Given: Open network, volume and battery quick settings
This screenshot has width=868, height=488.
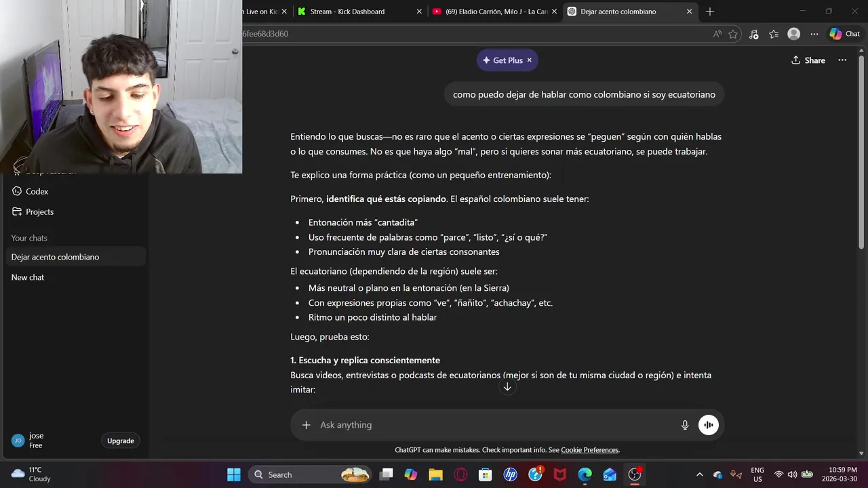Looking at the screenshot, I should pyautogui.click(x=793, y=474).
